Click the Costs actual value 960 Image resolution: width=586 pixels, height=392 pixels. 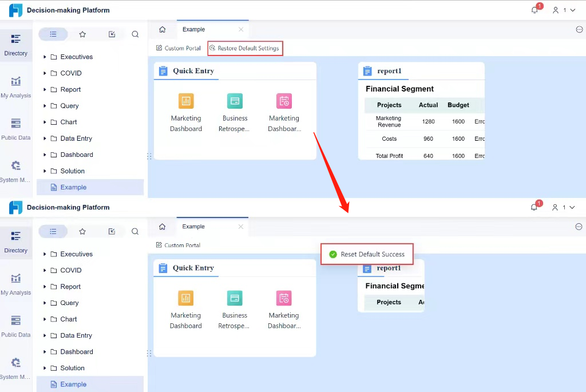tap(428, 138)
